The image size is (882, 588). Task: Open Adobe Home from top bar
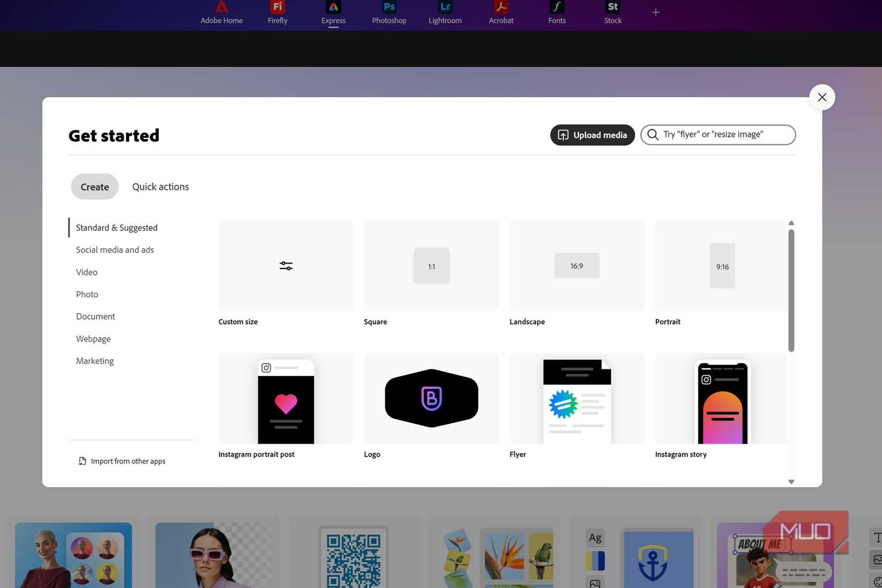pyautogui.click(x=221, y=13)
